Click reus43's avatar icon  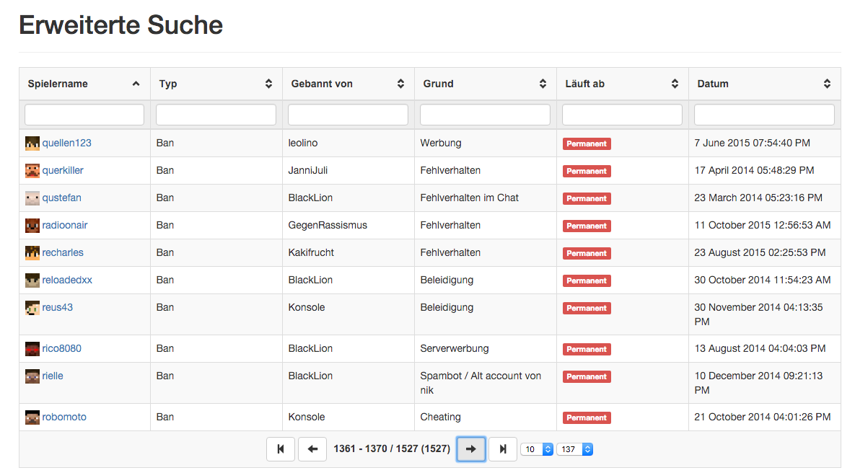[32, 307]
